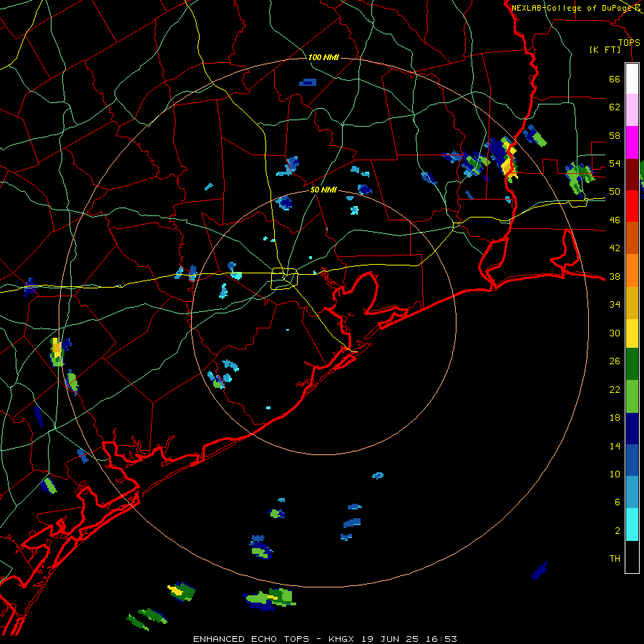Select the magenta legend color band

(x=632, y=142)
